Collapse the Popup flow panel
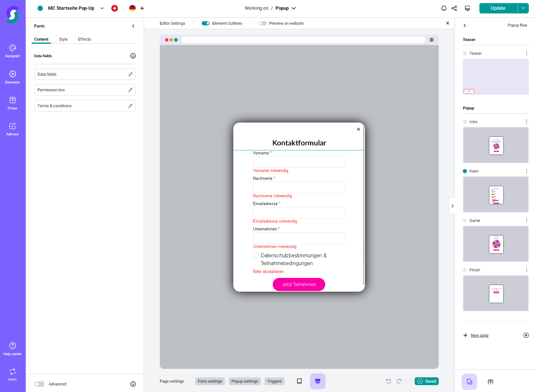The image size is (536, 392). click(x=465, y=26)
